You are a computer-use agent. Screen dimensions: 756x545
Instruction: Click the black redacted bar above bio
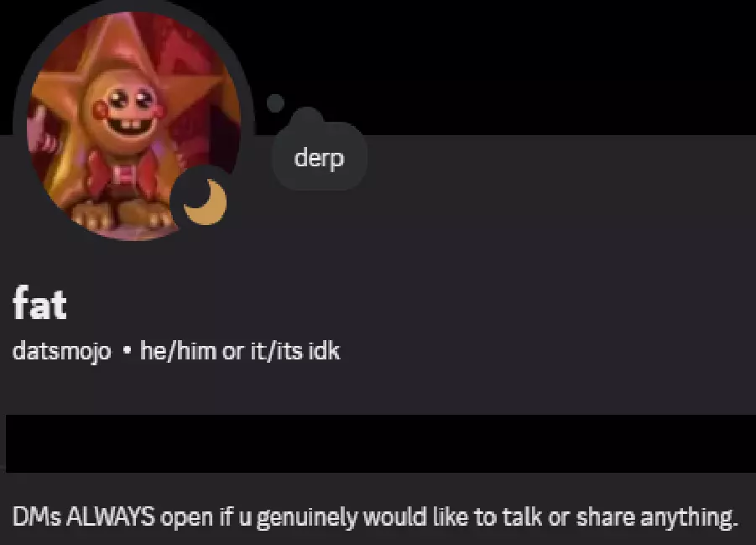pos(380,443)
